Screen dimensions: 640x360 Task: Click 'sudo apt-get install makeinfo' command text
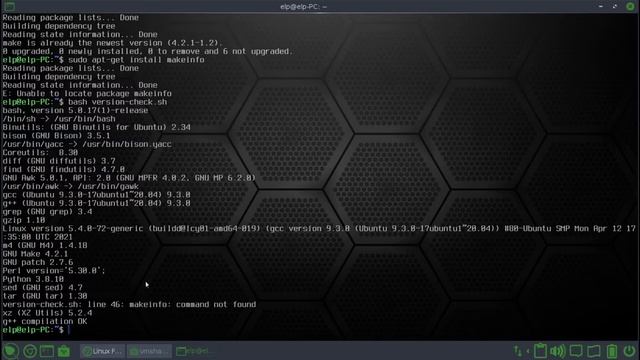click(x=136, y=60)
